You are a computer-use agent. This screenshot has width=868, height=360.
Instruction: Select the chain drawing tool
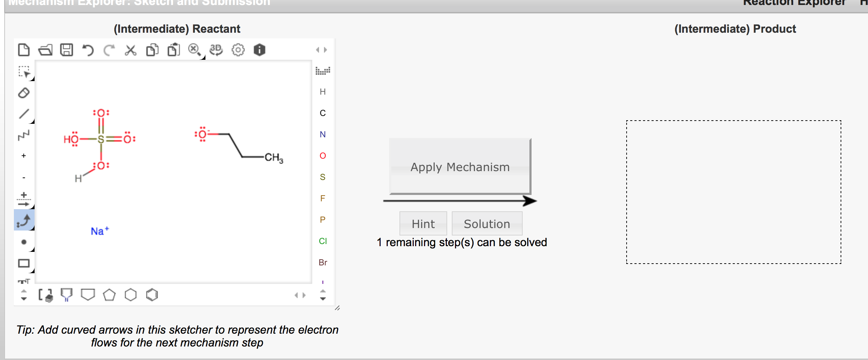coord(24,135)
